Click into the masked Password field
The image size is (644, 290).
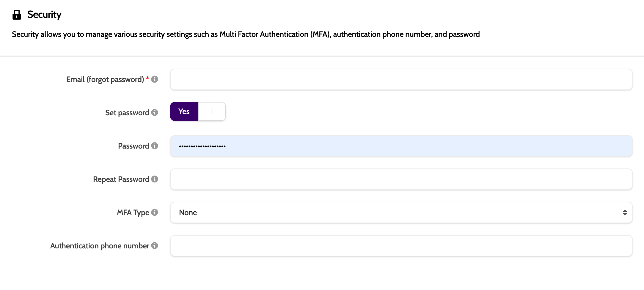tap(401, 146)
